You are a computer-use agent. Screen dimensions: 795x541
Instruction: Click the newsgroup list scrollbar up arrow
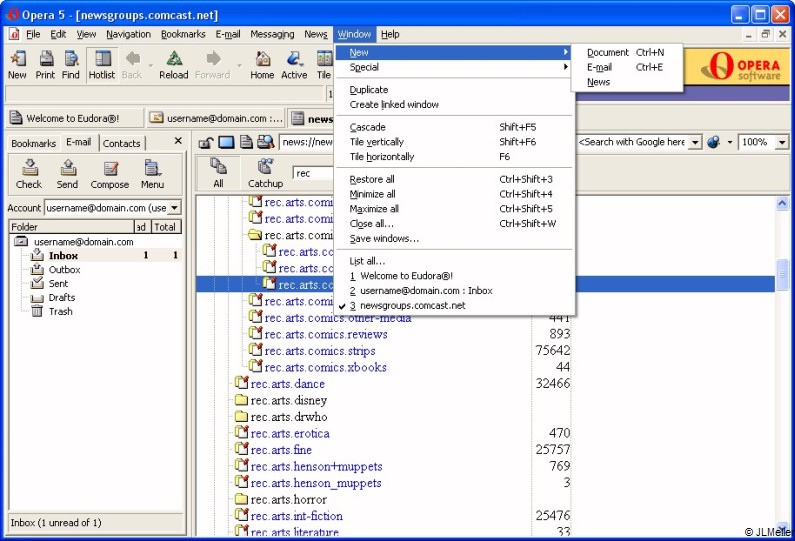(x=782, y=203)
